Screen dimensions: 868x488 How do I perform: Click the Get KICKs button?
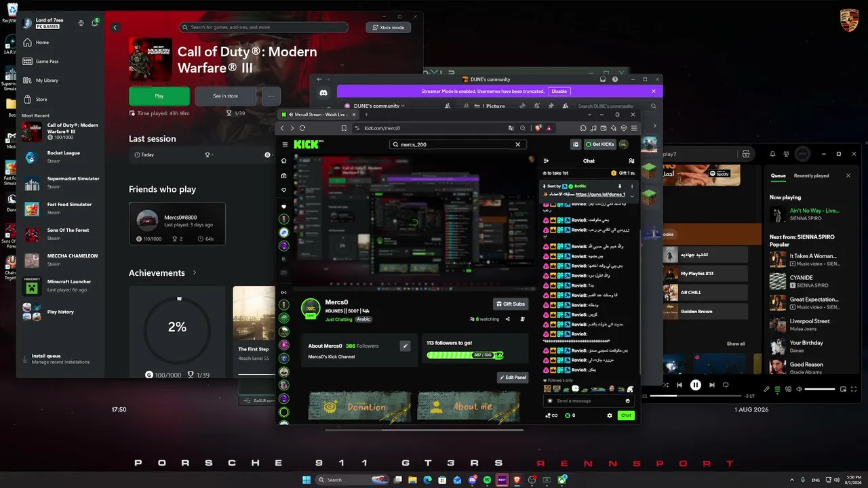(x=600, y=144)
